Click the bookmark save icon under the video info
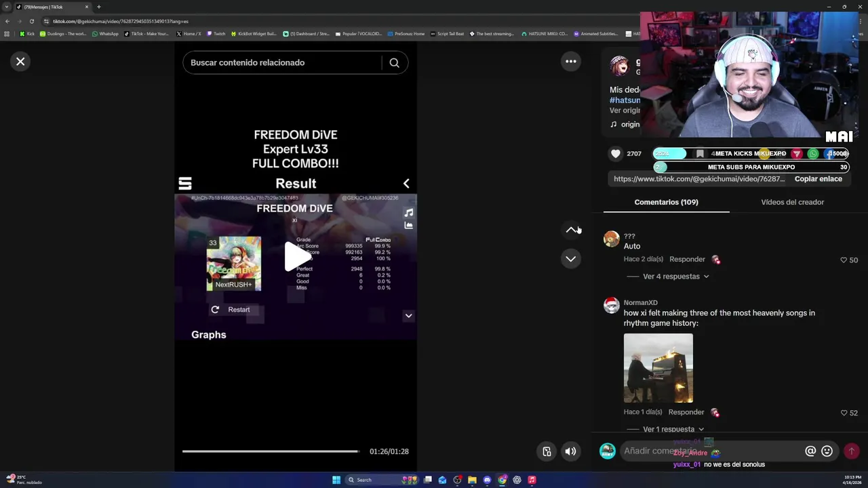The width and height of the screenshot is (868, 488). point(700,154)
